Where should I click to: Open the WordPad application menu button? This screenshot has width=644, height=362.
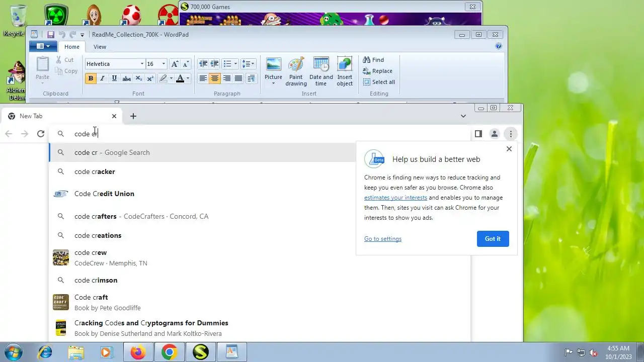tap(43, 46)
